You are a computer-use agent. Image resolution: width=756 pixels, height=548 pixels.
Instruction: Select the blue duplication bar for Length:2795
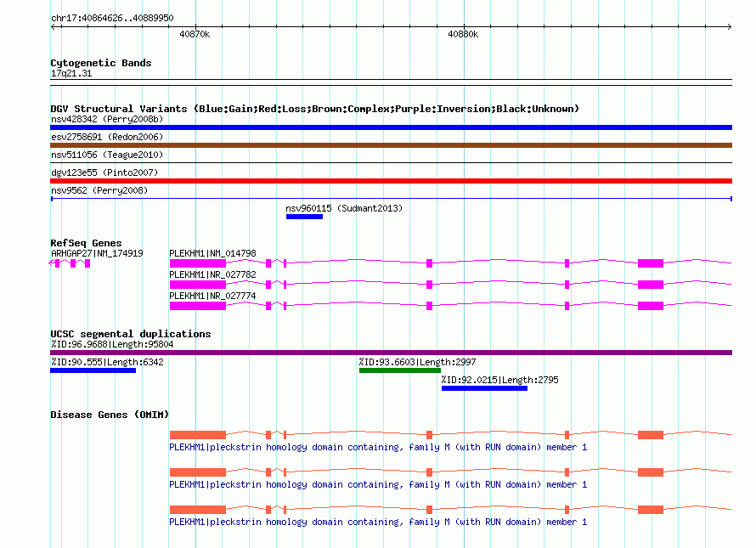pos(484,388)
